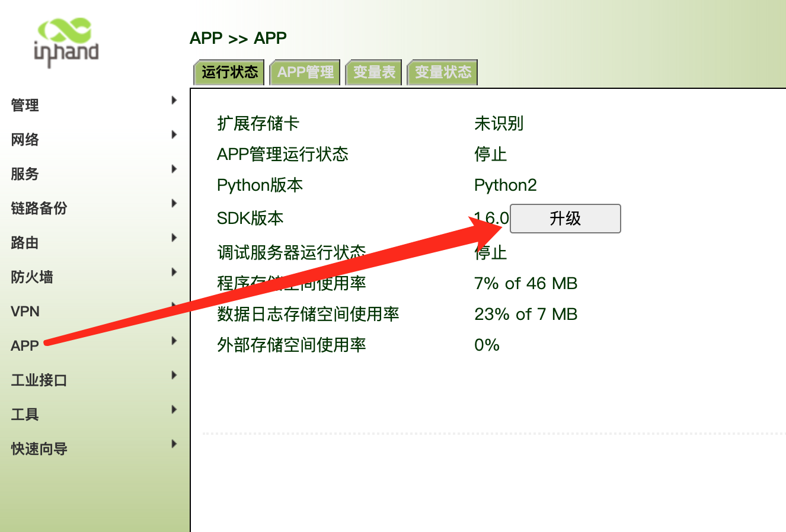Expand the 链路备份 arrow
This screenshot has width=786, height=532.
coord(174,203)
